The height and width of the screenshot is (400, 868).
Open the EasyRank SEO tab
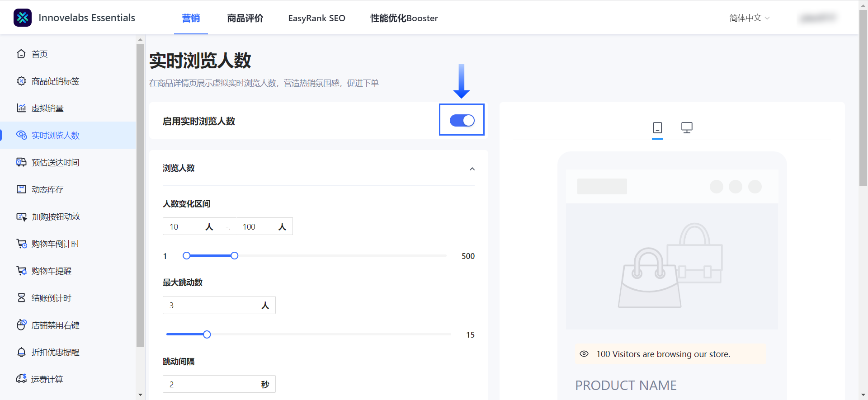316,18
